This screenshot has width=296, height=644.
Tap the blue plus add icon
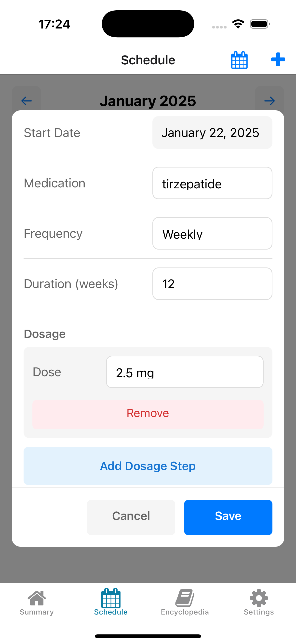(278, 59)
